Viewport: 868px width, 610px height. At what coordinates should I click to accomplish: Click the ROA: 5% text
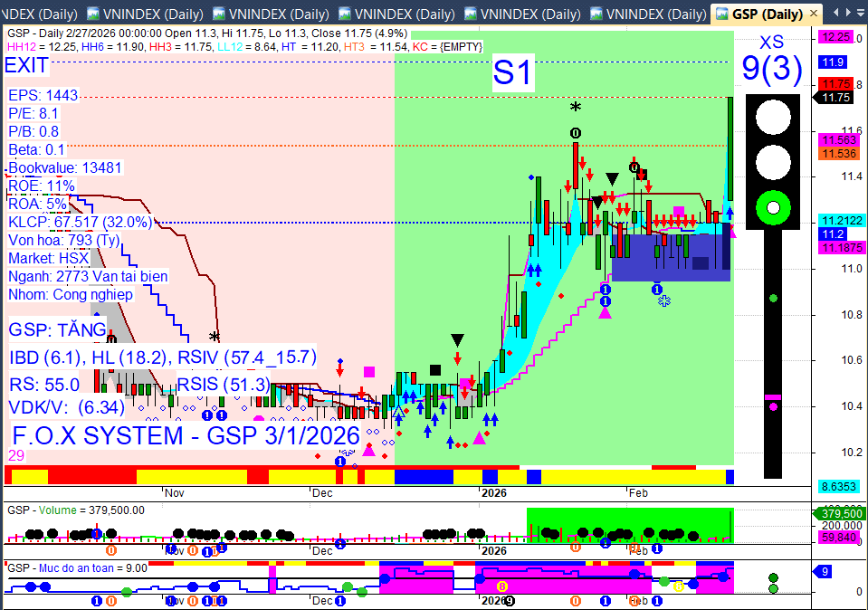(38, 205)
